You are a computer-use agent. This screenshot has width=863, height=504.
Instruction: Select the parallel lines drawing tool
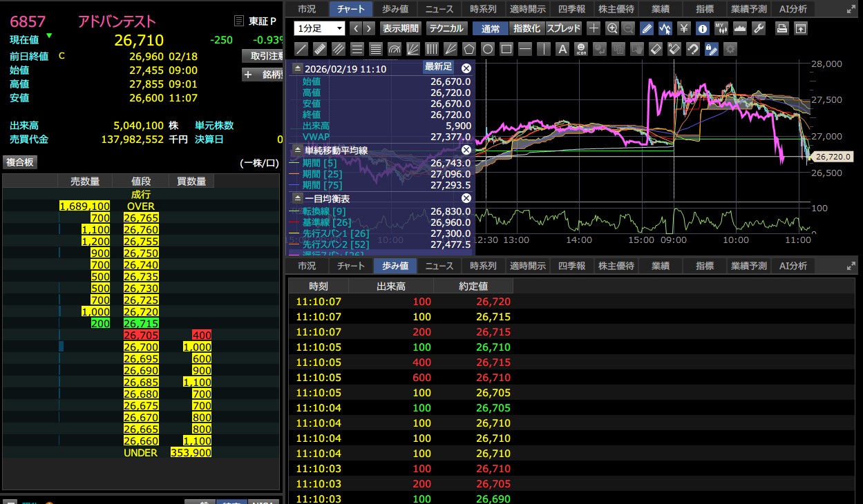[339, 49]
